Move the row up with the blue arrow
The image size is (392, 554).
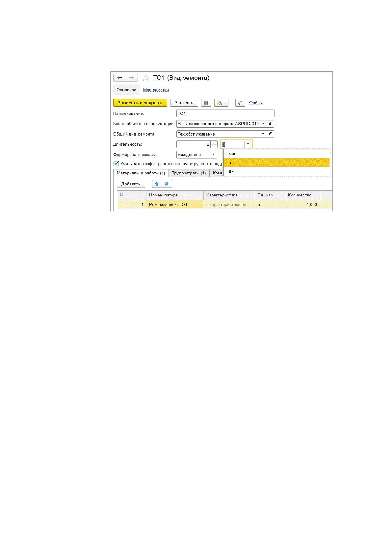(x=157, y=184)
